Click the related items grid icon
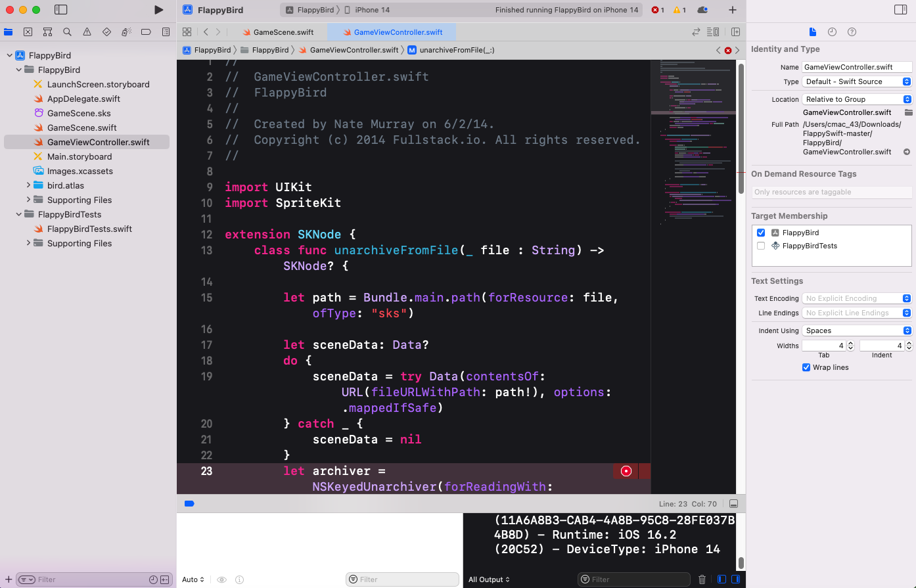Viewport: 916px width, 588px height. click(187, 32)
